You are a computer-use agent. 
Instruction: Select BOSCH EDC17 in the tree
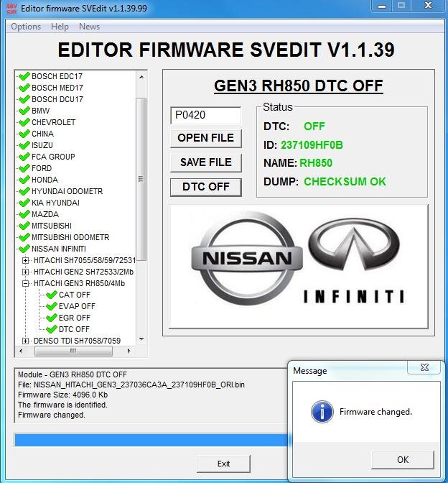pyautogui.click(x=57, y=76)
